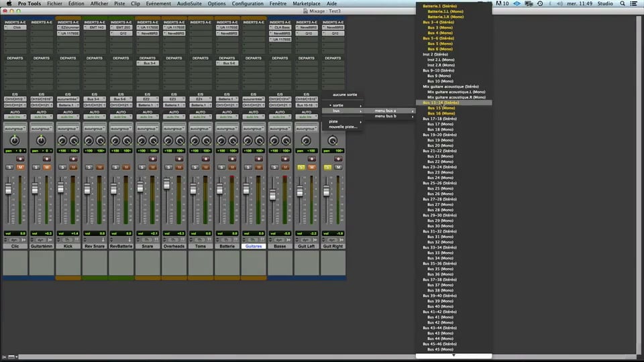This screenshot has width=644, height=362.
Task: Grab the Basse track volume fader
Action: (x=273, y=194)
